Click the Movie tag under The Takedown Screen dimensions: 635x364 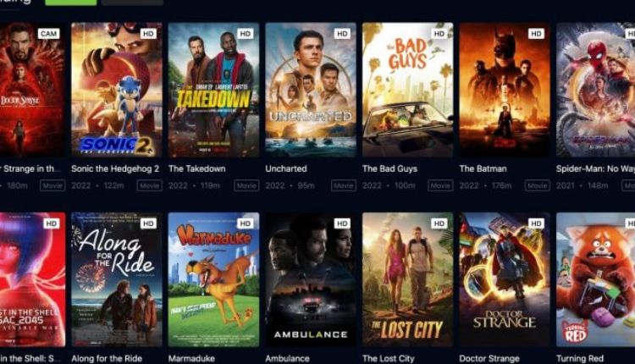tap(246, 186)
